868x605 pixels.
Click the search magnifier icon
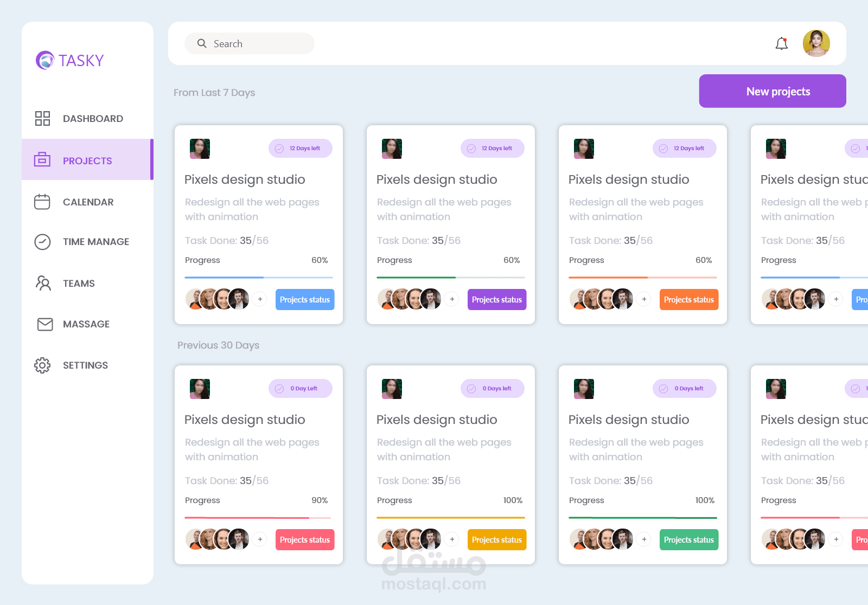pyautogui.click(x=202, y=43)
